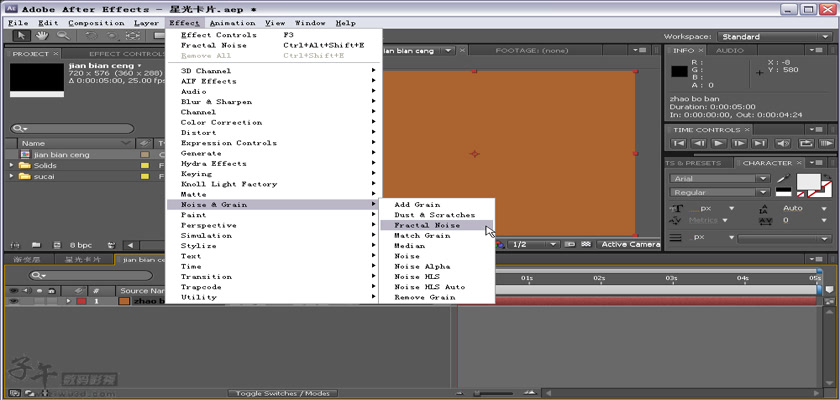Step forward one frame in Time Controls
This screenshot has width=840, height=400.
[x=739, y=144]
